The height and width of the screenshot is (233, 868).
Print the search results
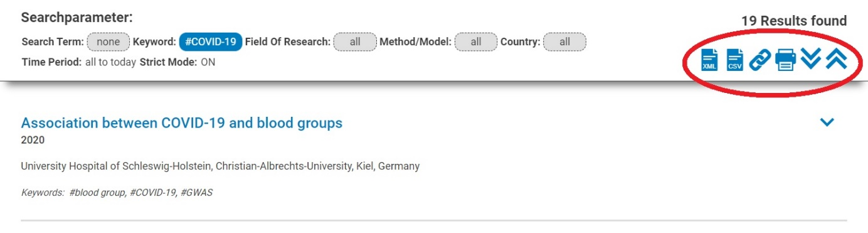pos(785,60)
